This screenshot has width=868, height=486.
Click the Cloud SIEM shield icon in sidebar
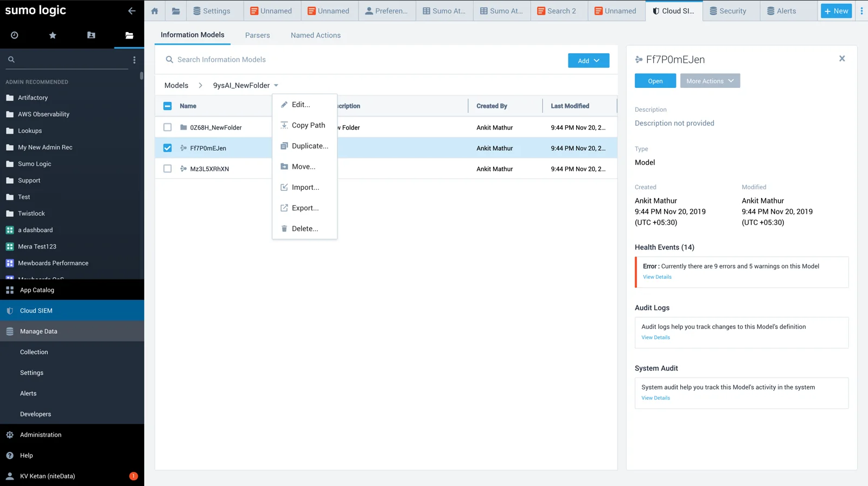click(x=10, y=311)
